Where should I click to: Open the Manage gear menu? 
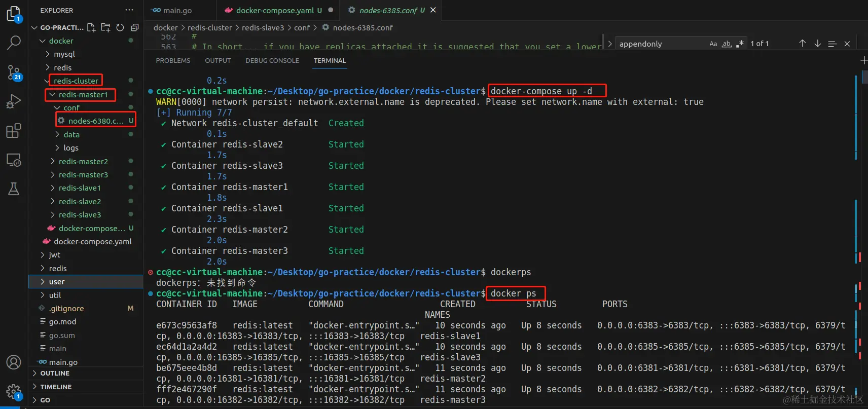pos(14,391)
